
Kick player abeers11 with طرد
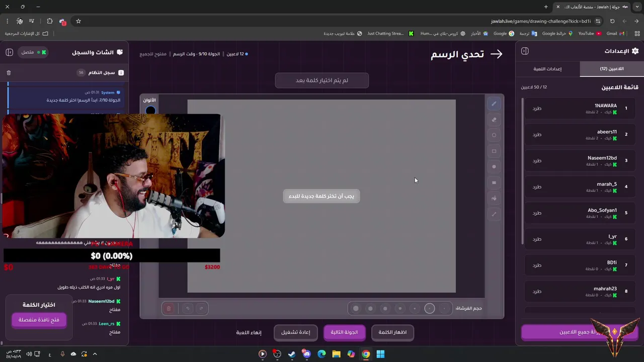pos(537,134)
